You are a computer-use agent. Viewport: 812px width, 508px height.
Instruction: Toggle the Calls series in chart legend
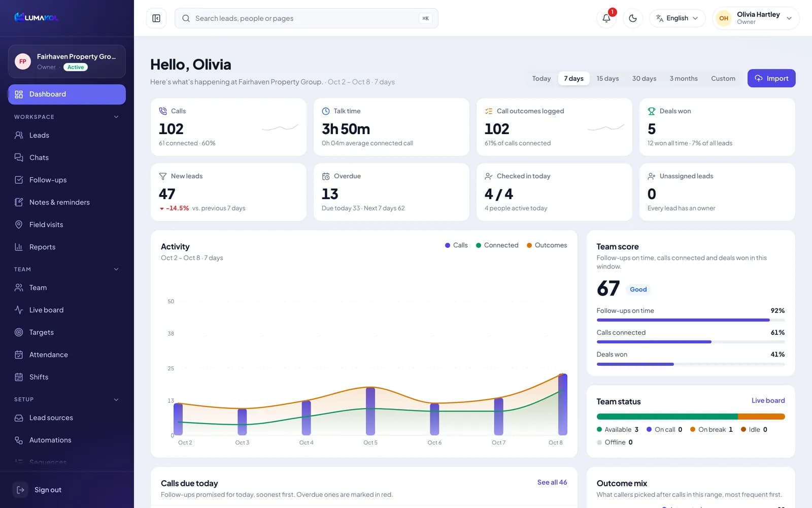click(x=456, y=245)
